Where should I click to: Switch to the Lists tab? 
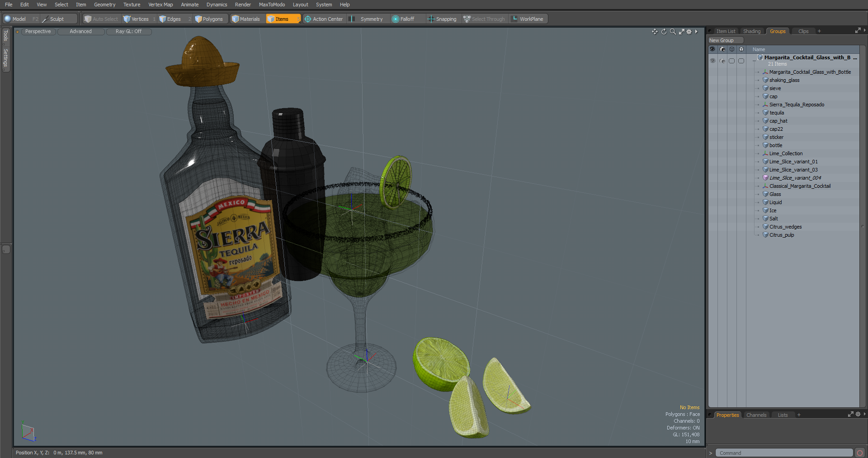(x=783, y=415)
